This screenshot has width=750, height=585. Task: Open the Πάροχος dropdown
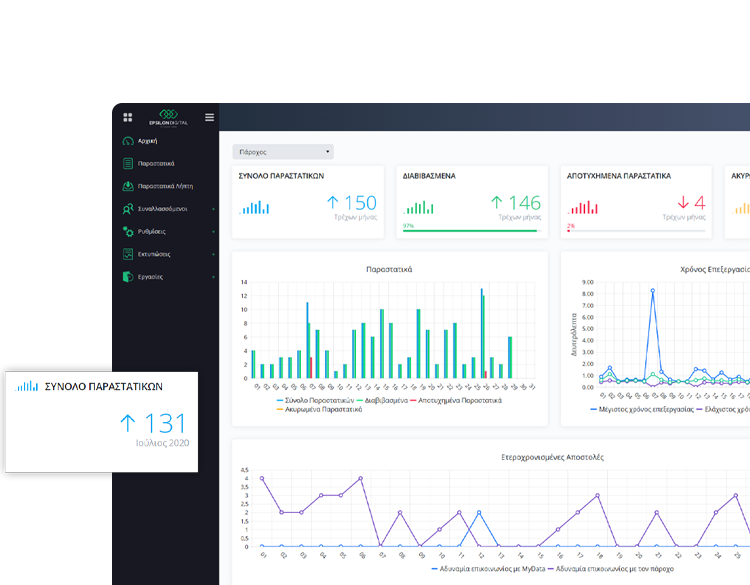click(283, 152)
